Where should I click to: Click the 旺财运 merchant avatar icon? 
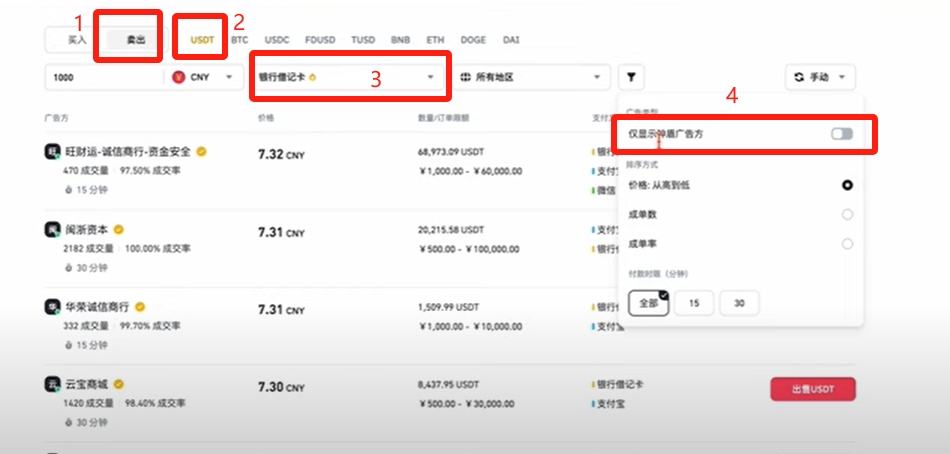point(52,152)
